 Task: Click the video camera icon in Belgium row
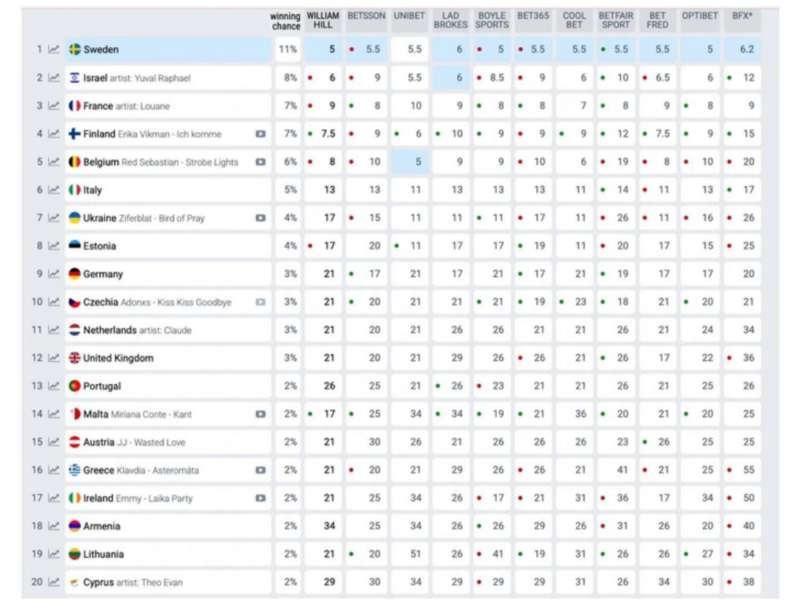coord(260,162)
